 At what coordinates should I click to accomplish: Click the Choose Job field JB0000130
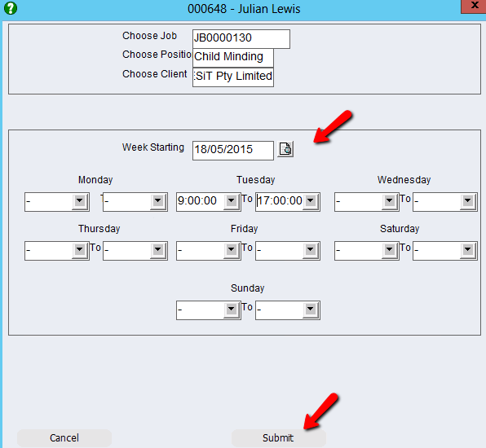pyautogui.click(x=241, y=39)
